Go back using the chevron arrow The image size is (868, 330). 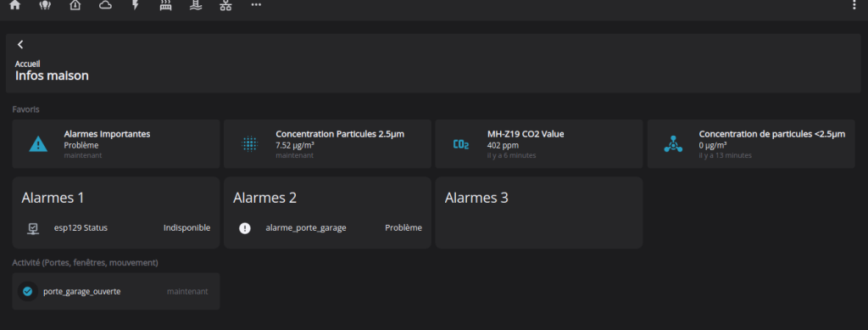pyautogui.click(x=20, y=44)
